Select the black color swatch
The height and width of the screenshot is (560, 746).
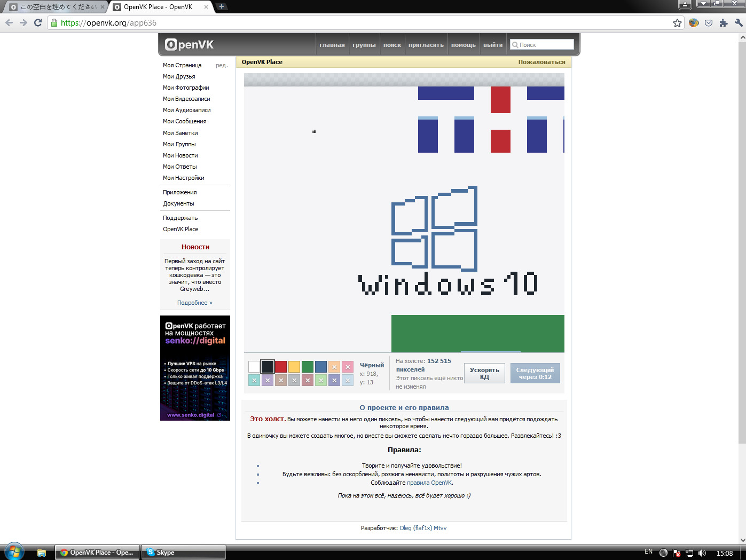tap(268, 367)
